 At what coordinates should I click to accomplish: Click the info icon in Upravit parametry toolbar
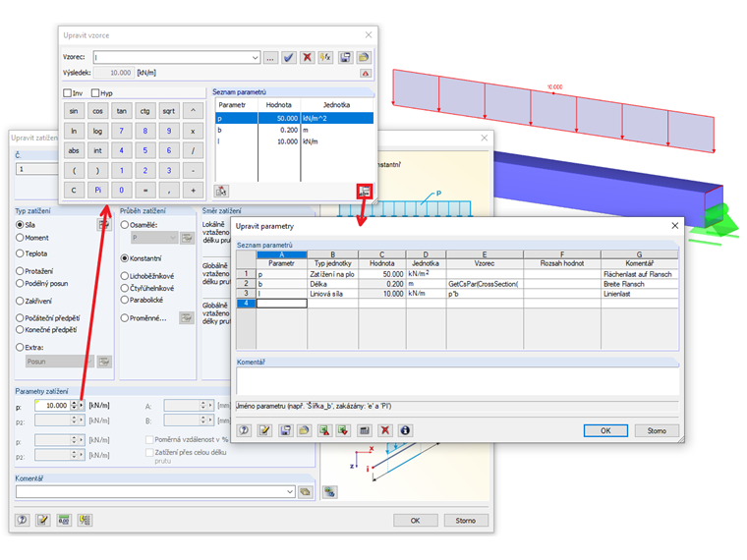(x=405, y=430)
